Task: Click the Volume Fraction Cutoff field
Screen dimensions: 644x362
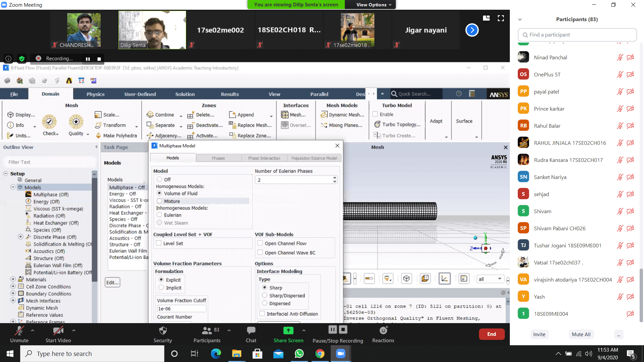Action: 181,309
